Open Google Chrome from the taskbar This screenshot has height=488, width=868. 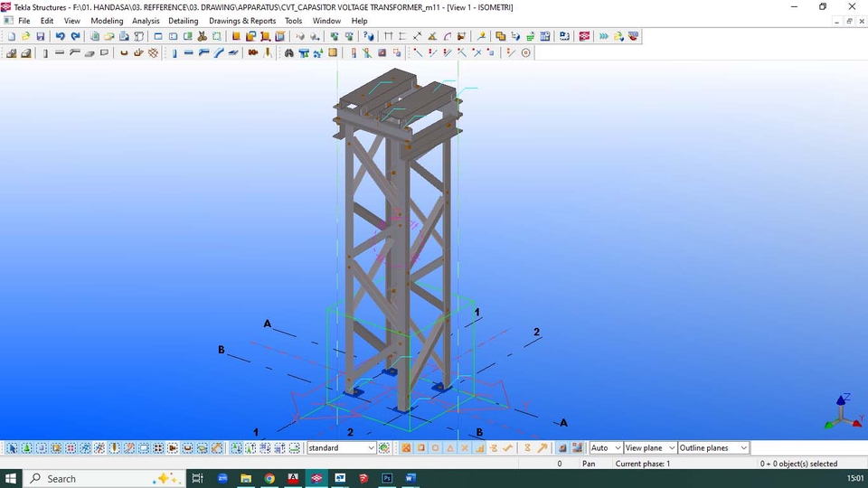pos(269,479)
